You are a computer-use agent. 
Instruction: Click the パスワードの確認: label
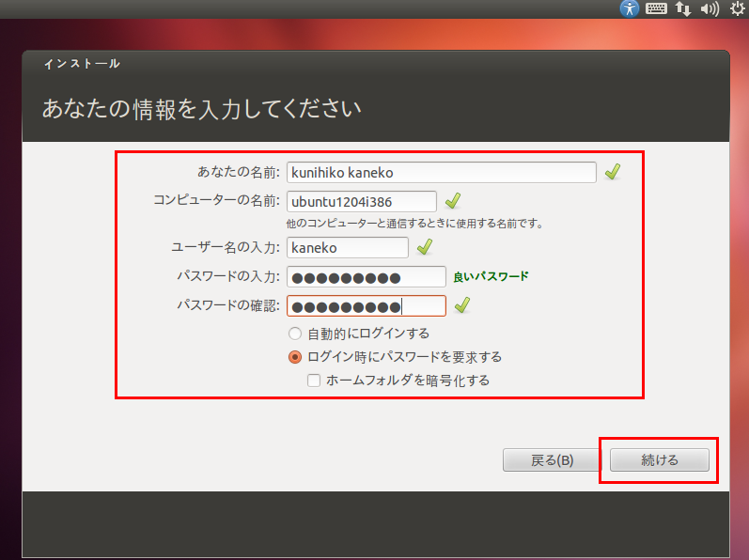(x=228, y=305)
